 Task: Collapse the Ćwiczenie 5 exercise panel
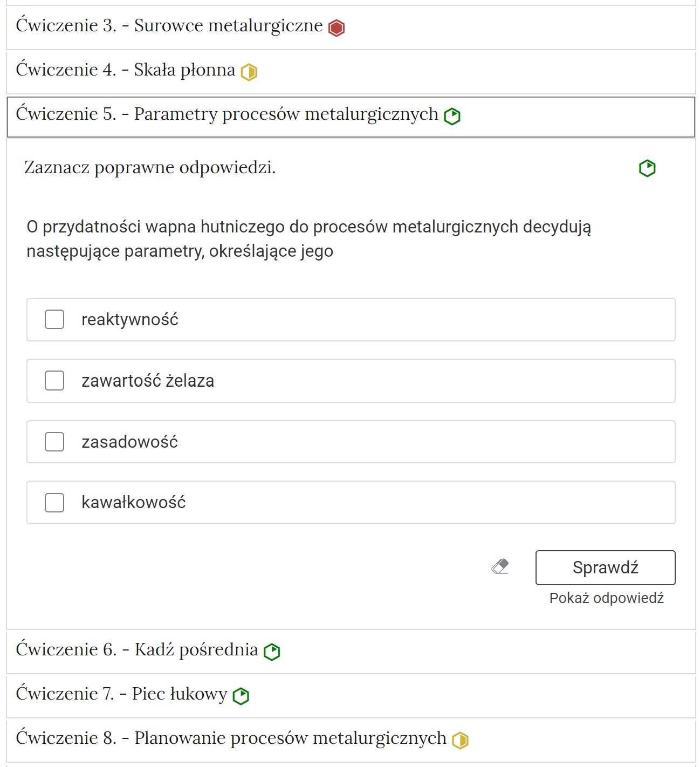tap(227, 114)
